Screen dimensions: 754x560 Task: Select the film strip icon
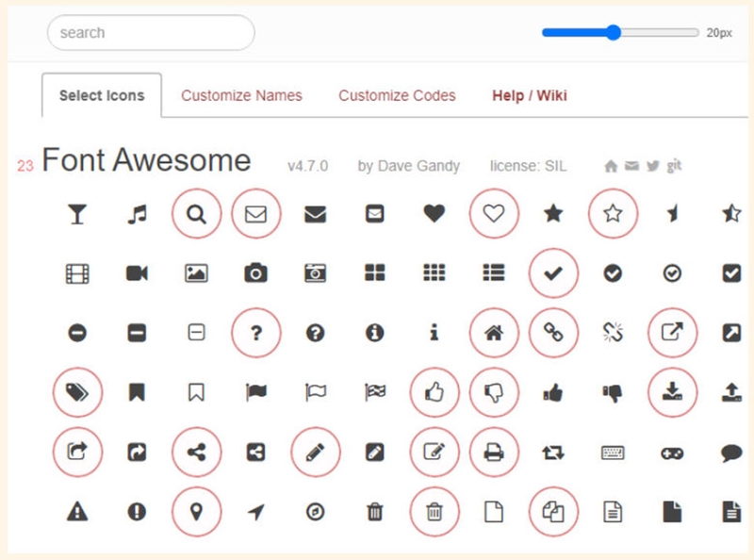pos(77,273)
